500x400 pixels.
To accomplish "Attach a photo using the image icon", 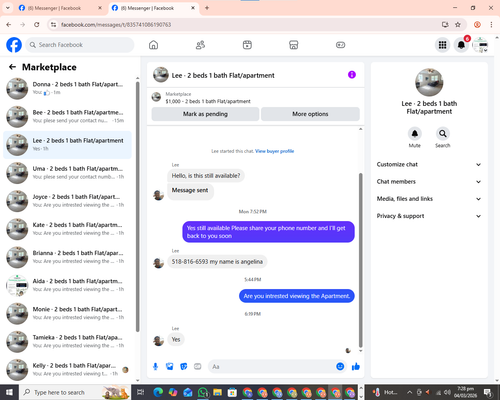I will [170, 367].
